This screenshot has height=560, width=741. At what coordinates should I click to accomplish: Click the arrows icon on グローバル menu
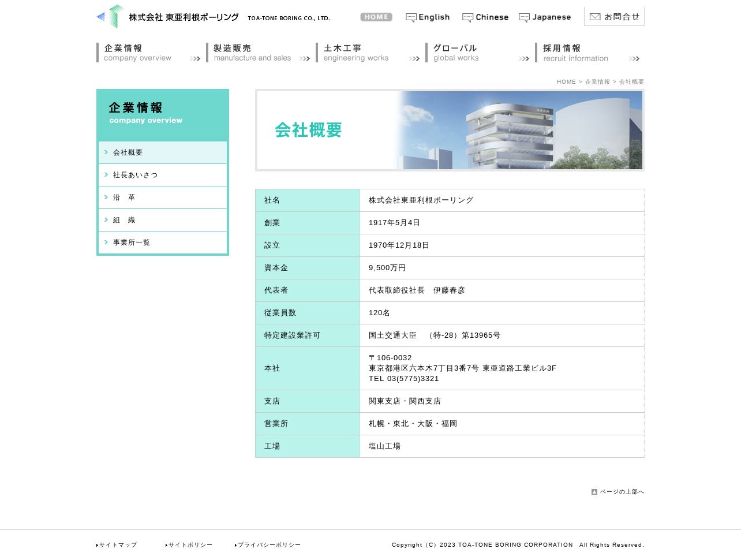[x=524, y=58]
